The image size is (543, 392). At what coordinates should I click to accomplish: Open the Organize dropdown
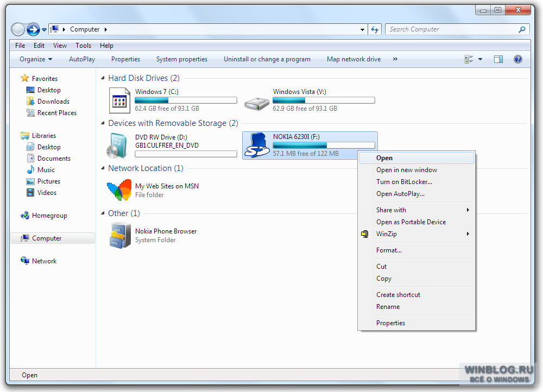click(x=36, y=59)
